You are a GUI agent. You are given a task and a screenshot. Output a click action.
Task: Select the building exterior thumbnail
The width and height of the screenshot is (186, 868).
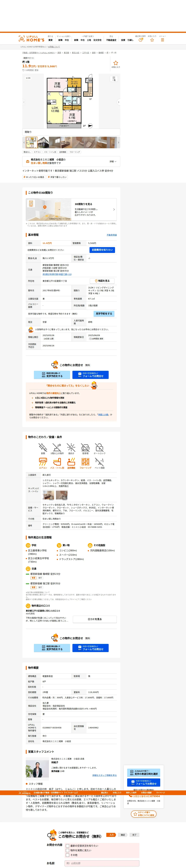click(43, 142)
